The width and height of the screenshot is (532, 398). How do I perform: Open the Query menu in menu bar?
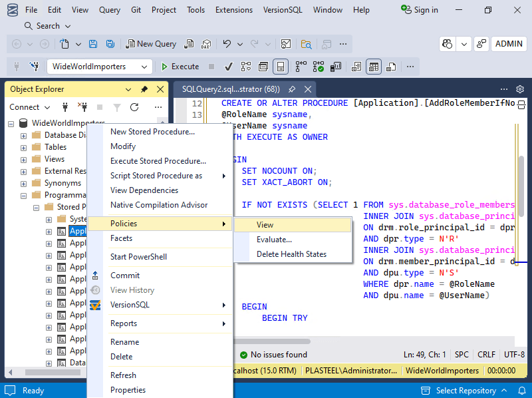point(109,10)
